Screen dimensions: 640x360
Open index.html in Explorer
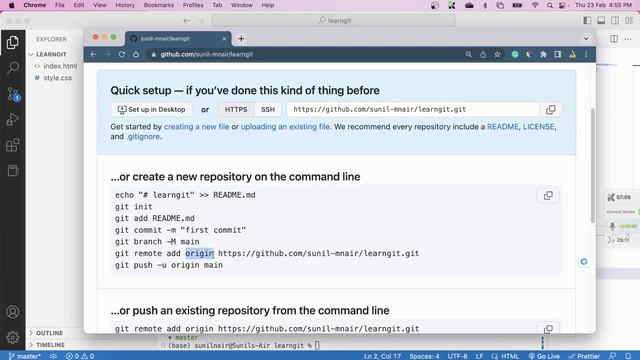click(60, 66)
